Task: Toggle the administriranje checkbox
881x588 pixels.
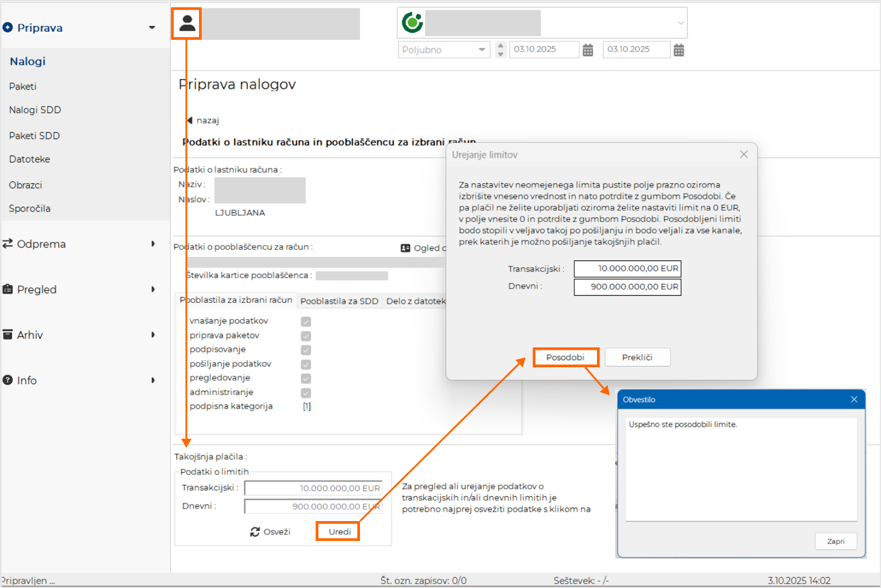Action: (x=306, y=393)
